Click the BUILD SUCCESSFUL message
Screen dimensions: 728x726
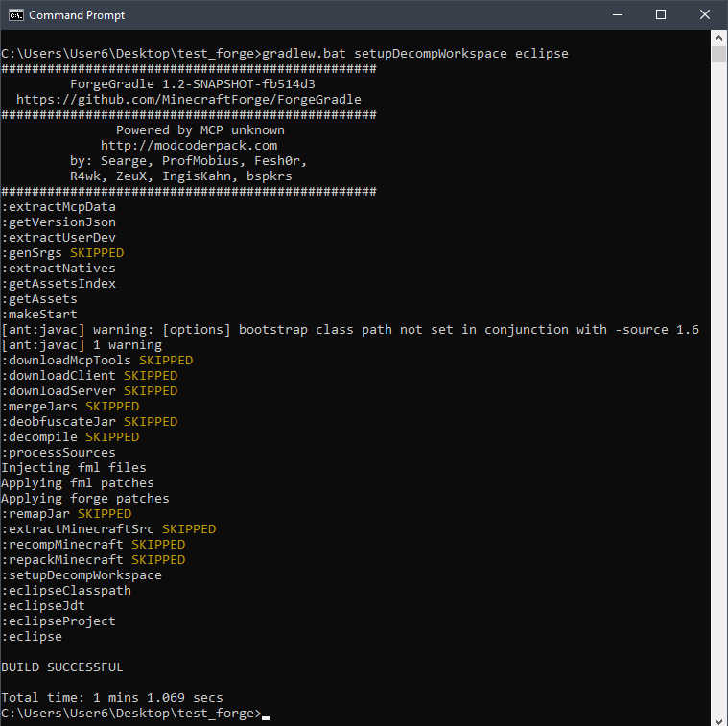[x=62, y=667]
